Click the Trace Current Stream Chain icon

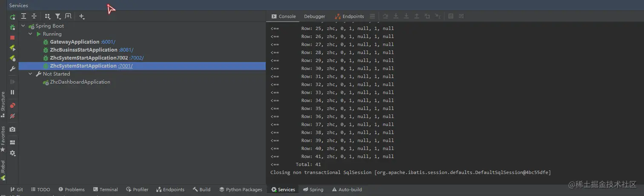[461, 16]
